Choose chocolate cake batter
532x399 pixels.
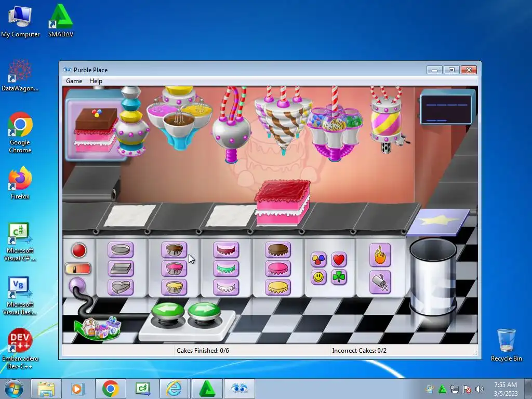pos(174,250)
